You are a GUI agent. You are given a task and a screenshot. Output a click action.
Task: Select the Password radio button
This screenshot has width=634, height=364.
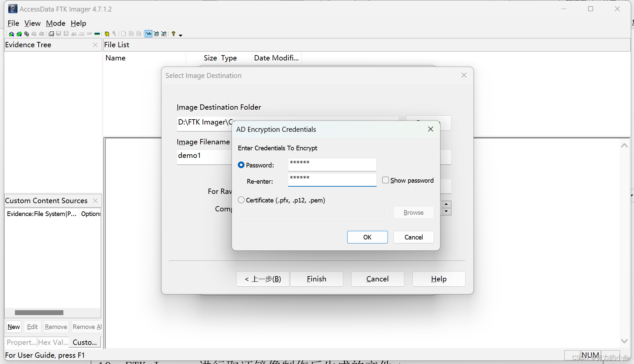click(x=241, y=165)
